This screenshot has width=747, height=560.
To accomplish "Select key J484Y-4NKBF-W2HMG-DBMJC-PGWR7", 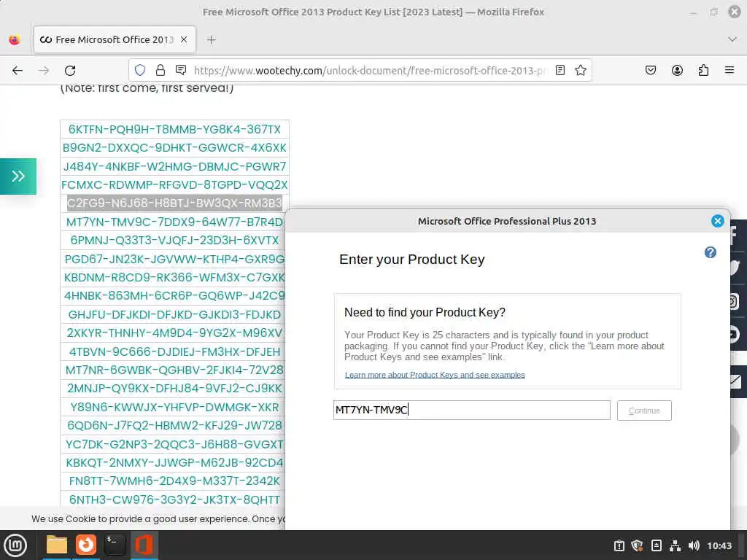I will coord(174,167).
